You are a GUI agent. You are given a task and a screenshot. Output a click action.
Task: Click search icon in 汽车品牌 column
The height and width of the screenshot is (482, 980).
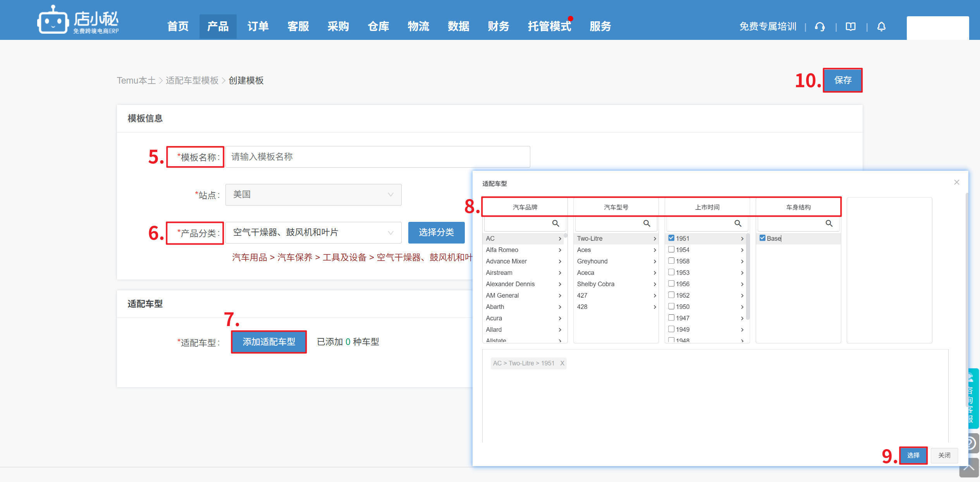tap(555, 223)
